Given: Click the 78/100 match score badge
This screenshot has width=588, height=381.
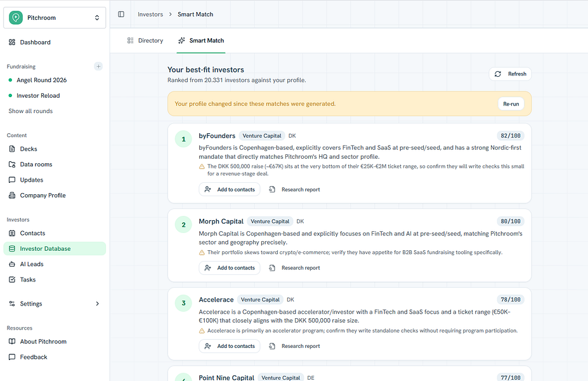Looking at the screenshot, I should [x=511, y=300].
